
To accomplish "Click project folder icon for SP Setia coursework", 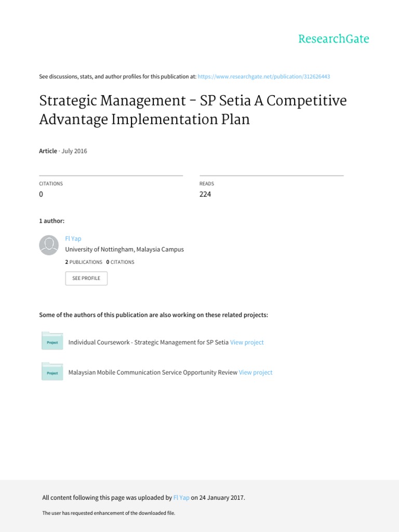I will pos(52,341).
